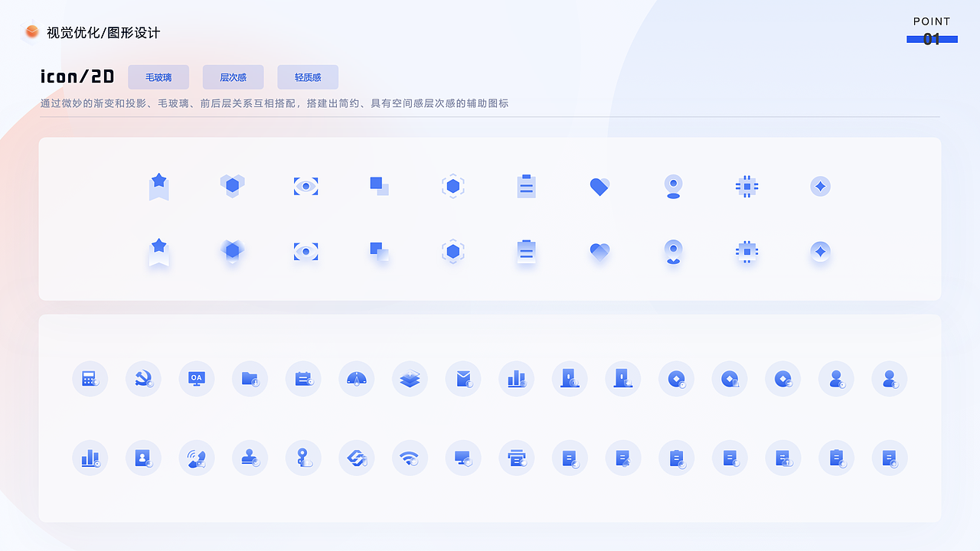980x551 pixels.
Task: Click the flat-style chip processor icon
Action: tap(746, 186)
